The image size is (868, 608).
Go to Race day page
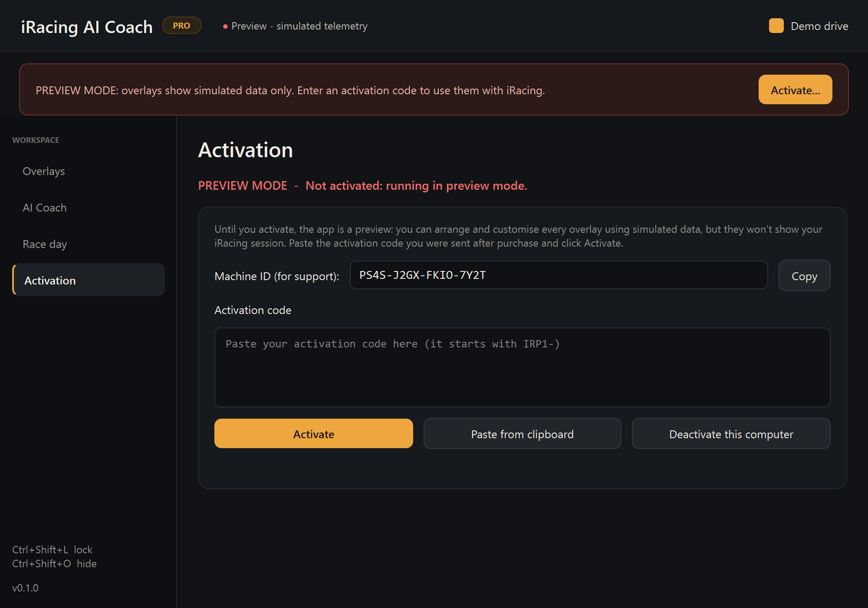pos(88,244)
